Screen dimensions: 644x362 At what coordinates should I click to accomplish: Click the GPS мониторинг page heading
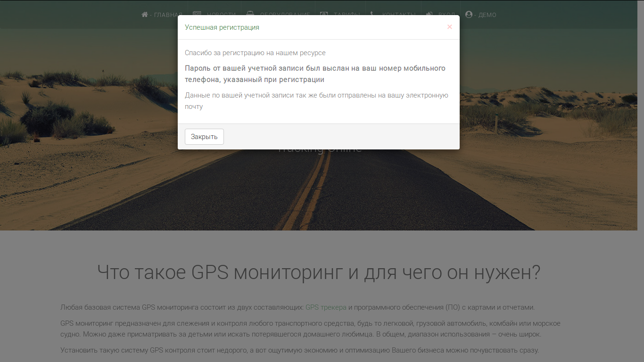[319, 271]
